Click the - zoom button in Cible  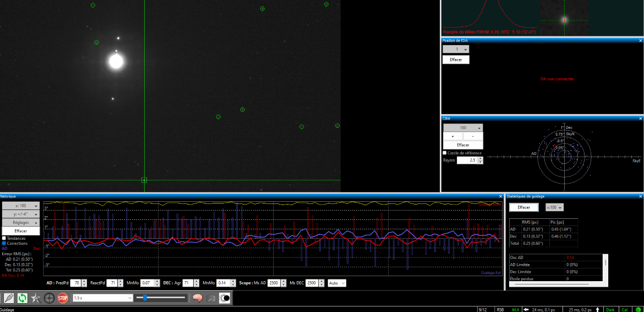click(x=473, y=137)
